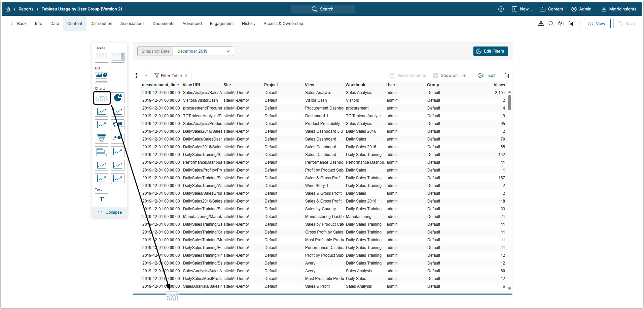Viewport: 644px width, 309px height.
Task: Collapse the components side panel
Action: point(110,212)
